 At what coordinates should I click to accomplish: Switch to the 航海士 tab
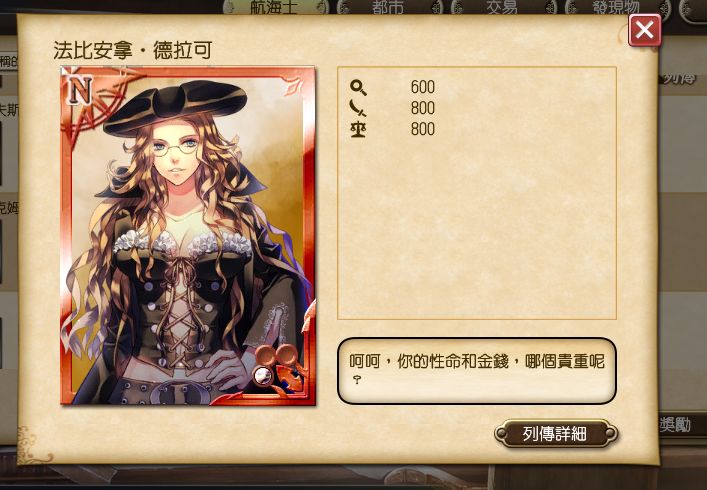pyautogui.click(x=274, y=7)
